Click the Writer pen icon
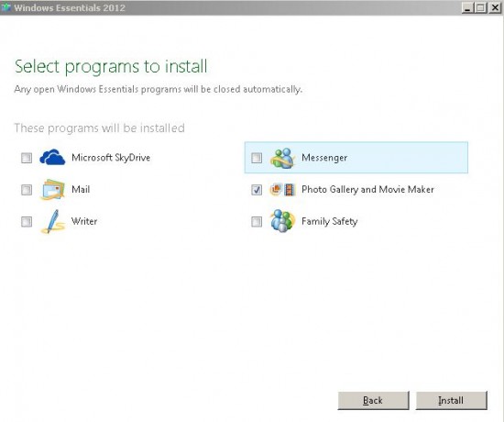Screen dimensions: 504x422 pos(53,221)
